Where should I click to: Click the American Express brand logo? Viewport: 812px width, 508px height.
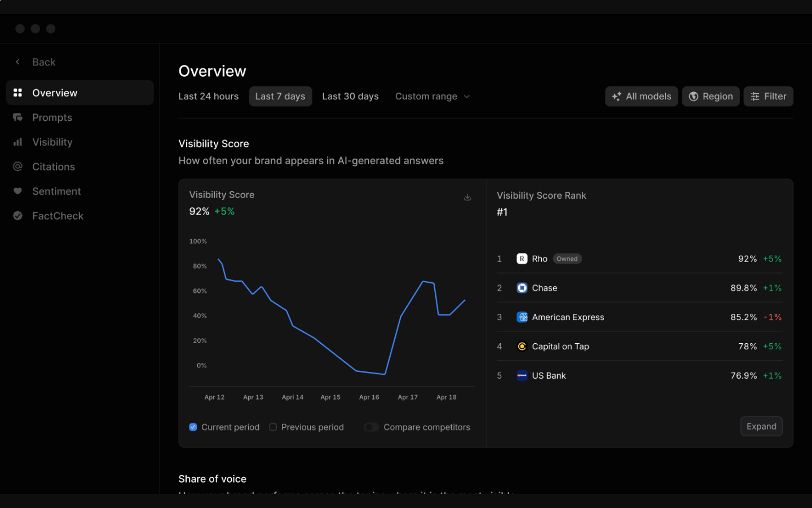[x=522, y=317]
